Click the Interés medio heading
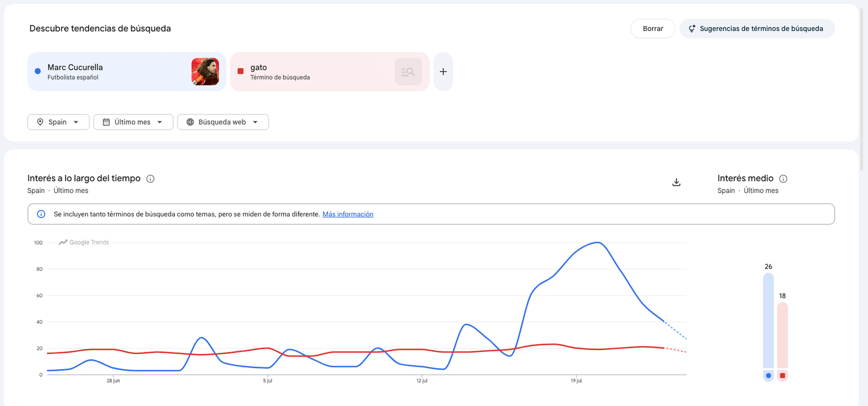This screenshot has height=406, width=868. coord(745,178)
